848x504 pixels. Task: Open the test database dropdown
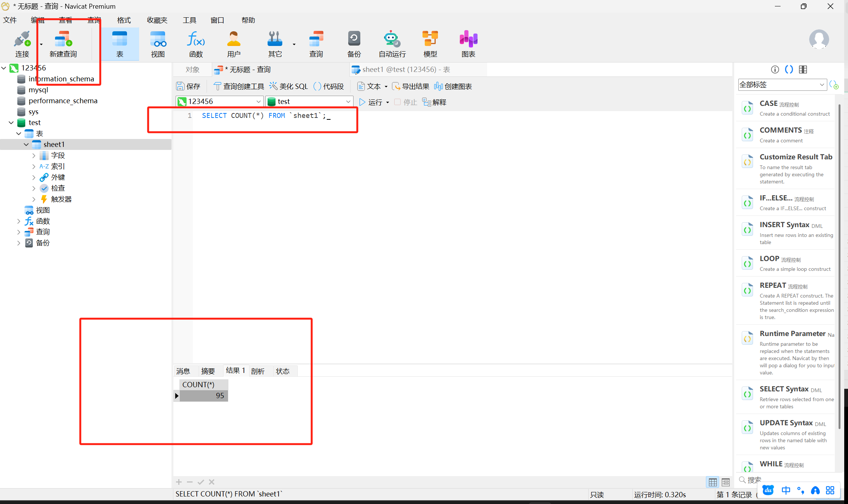pyautogui.click(x=348, y=101)
